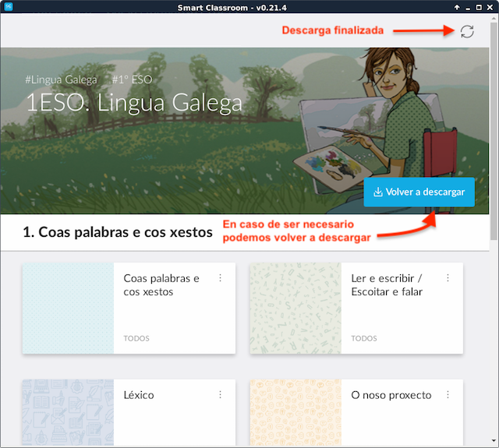Maximize the Smart Classroom window
Screen dimensions: 499x448
[x=479, y=7]
